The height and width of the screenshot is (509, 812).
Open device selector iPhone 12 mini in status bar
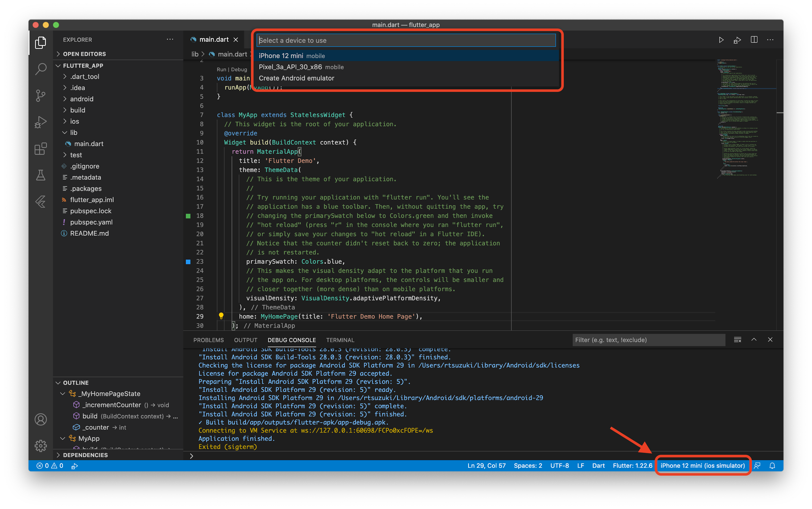[x=703, y=466]
